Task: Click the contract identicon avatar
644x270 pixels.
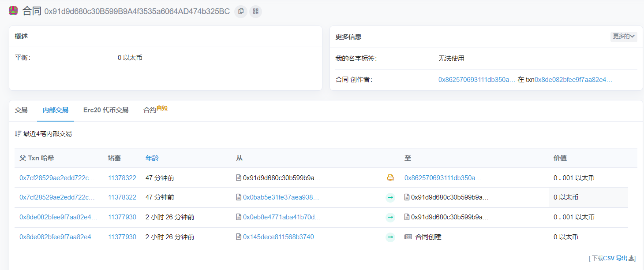Action: [x=14, y=11]
